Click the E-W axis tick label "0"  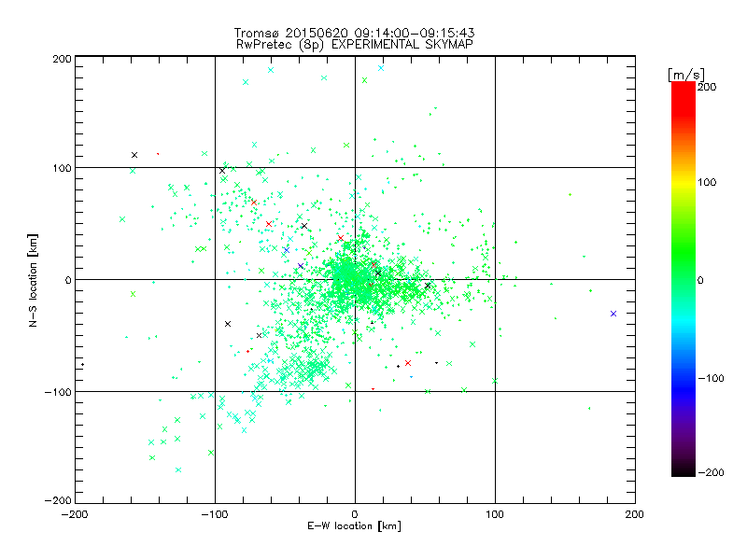[x=355, y=514]
